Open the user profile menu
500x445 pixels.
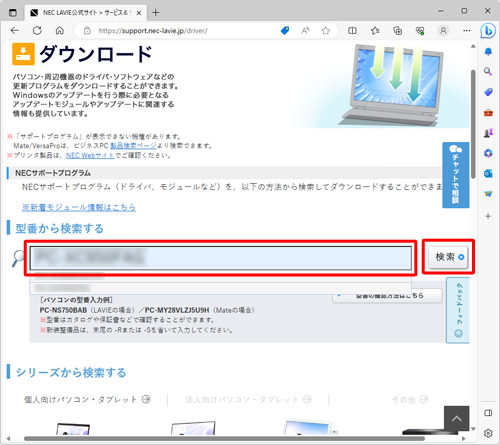[x=443, y=31]
